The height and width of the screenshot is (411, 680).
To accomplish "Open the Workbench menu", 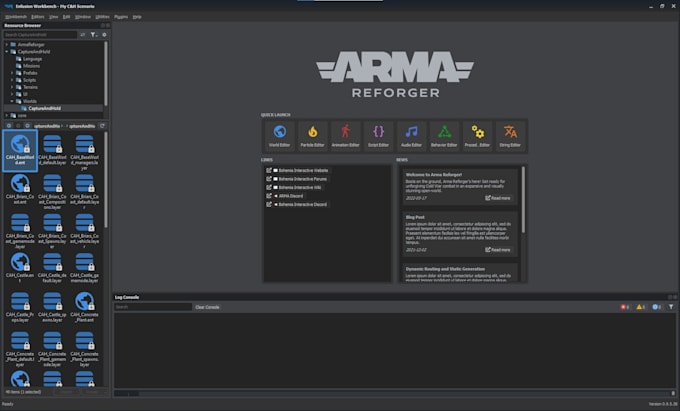I will click(16, 17).
